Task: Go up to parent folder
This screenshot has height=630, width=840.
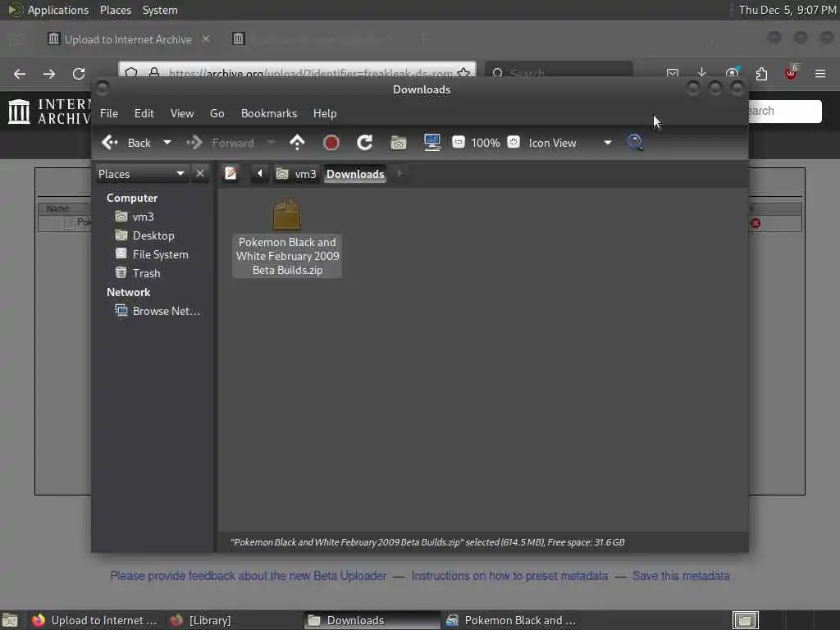Action: [x=297, y=143]
